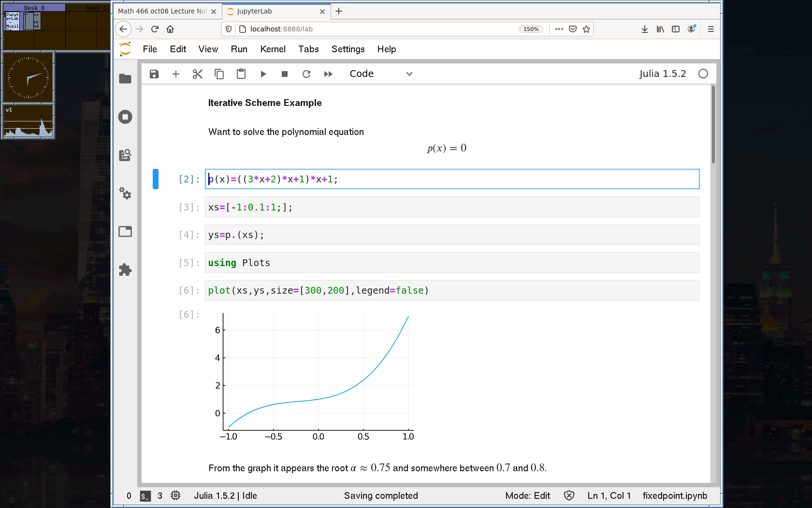Open the Kernel menu
The height and width of the screenshot is (508, 812).
[273, 49]
